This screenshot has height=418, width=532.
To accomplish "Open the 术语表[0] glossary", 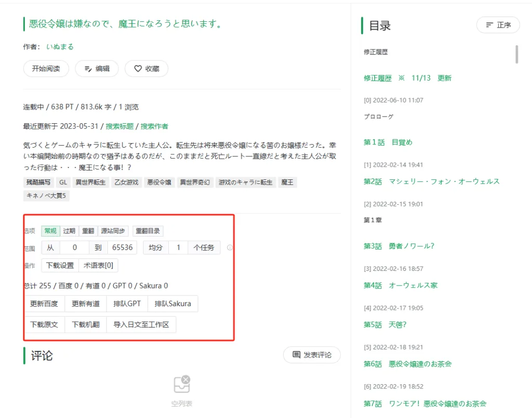I will (x=98, y=265).
